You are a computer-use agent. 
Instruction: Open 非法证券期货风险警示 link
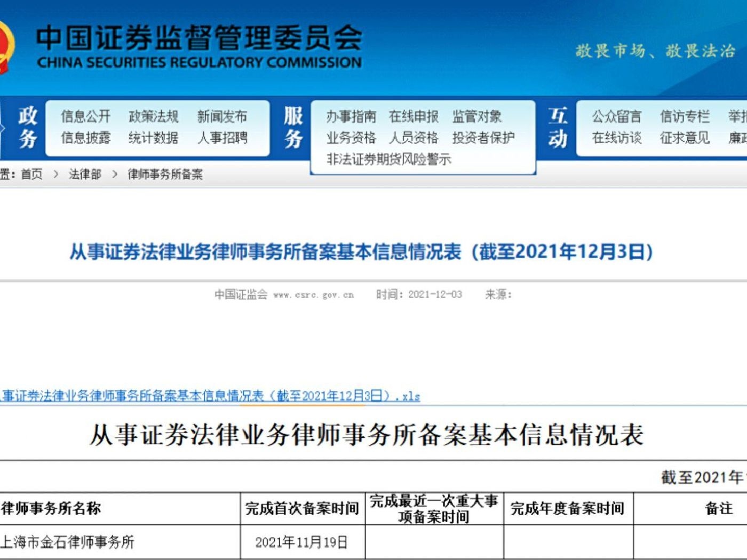pyautogui.click(x=389, y=159)
